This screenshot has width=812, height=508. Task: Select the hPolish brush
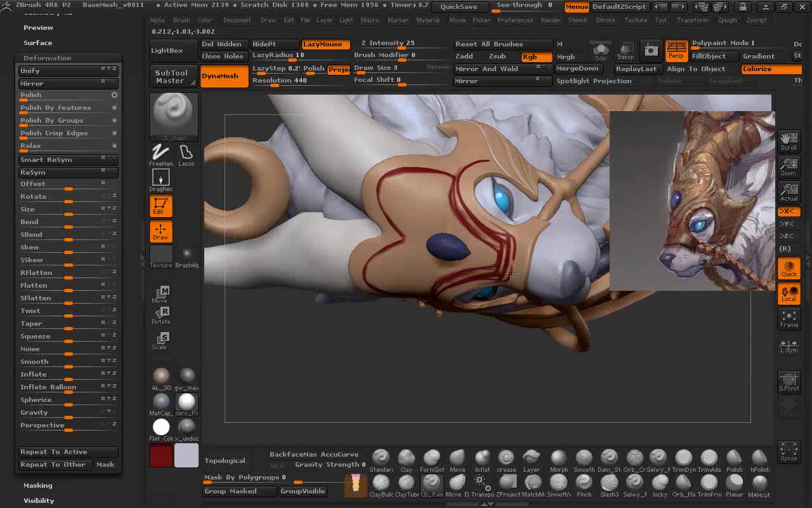(759, 460)
